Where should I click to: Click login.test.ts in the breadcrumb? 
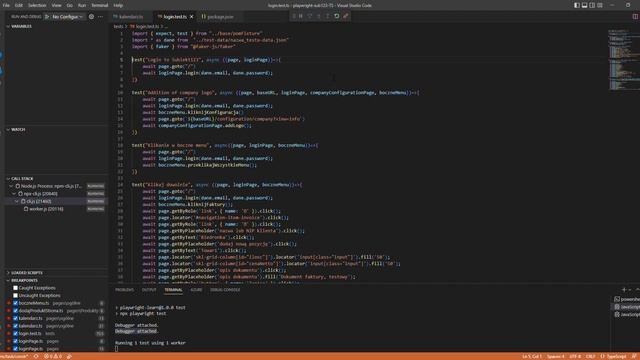click(144, 26)
